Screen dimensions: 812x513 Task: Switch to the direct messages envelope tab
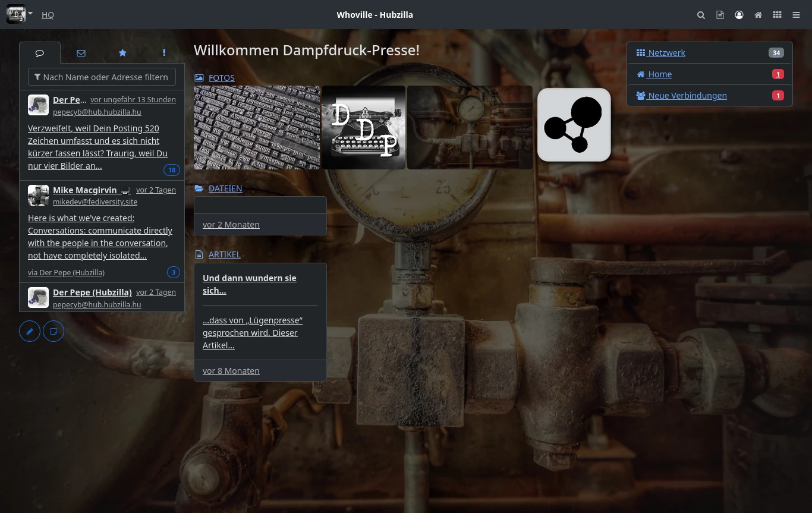[81, 53]
